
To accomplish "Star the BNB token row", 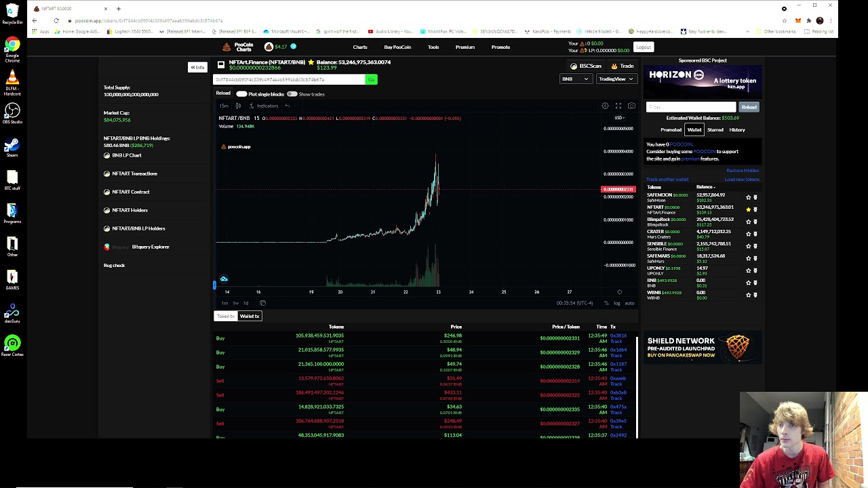I will pyautogui.click(x=749, y=283).
